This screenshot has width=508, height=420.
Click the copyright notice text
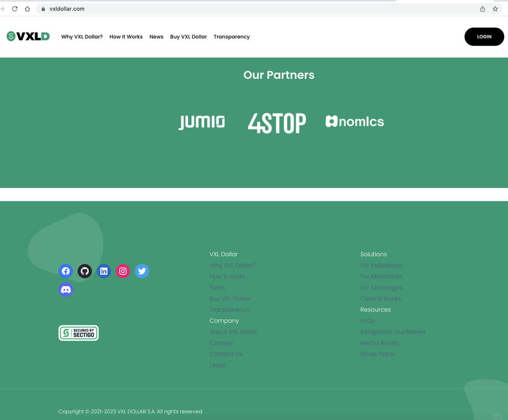131,411
